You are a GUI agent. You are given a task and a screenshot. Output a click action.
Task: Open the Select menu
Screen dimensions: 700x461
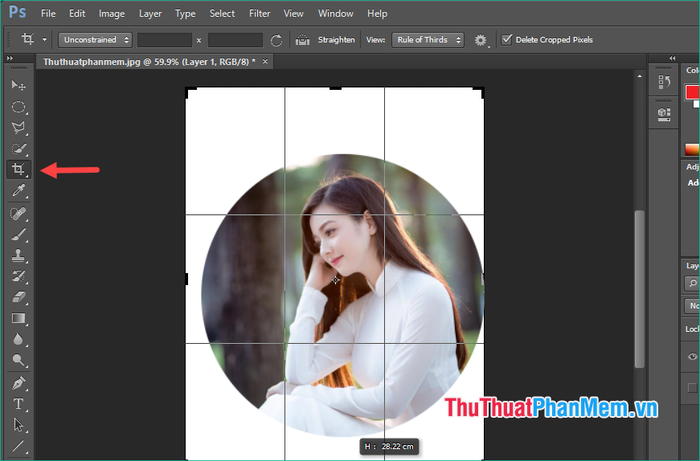222,14
